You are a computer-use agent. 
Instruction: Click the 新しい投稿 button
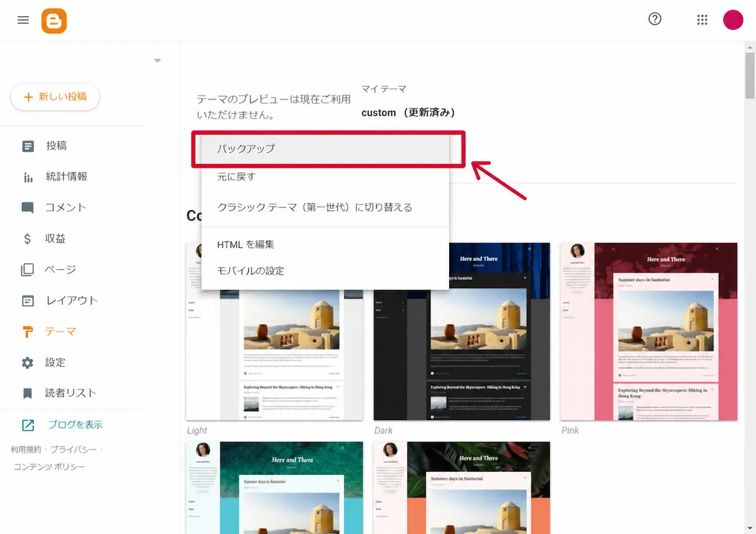click(x=55, y=97)
